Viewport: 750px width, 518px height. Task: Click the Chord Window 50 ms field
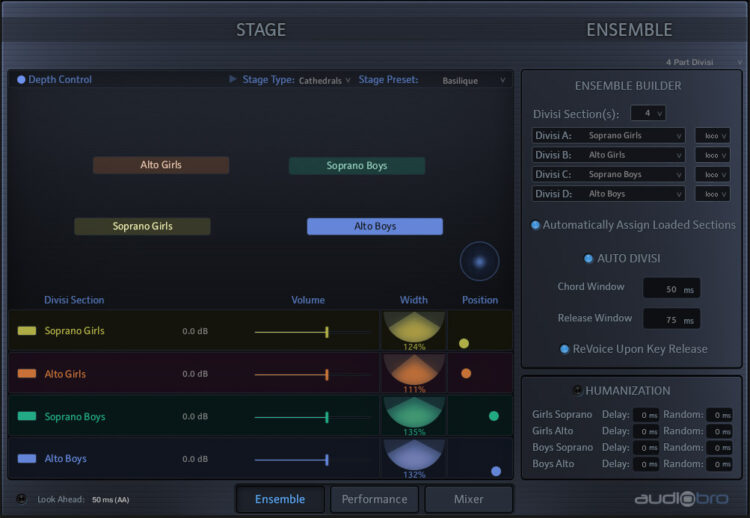tap(672, 288)
